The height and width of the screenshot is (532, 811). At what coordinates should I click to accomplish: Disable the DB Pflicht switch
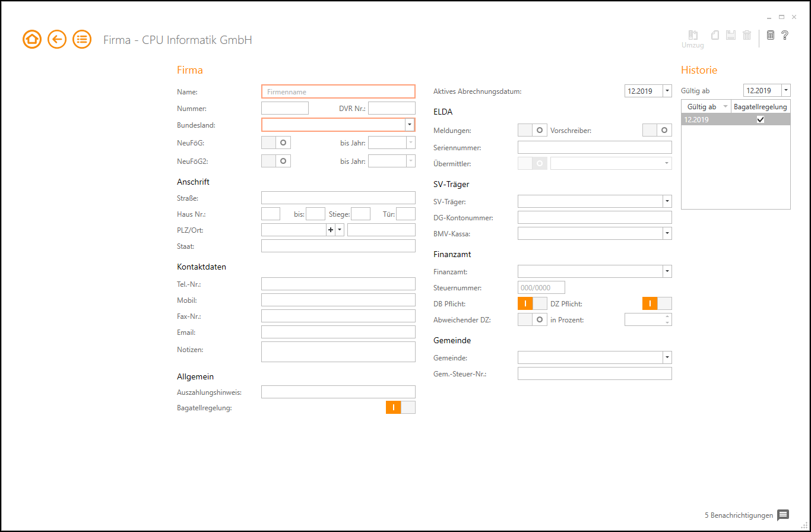coord(533,303)
